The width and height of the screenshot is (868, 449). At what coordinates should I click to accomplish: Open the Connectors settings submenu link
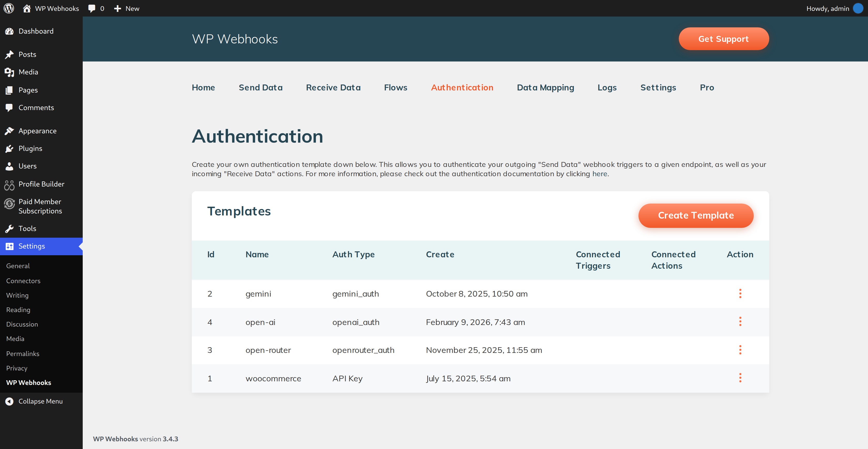(x=23, y=281)
